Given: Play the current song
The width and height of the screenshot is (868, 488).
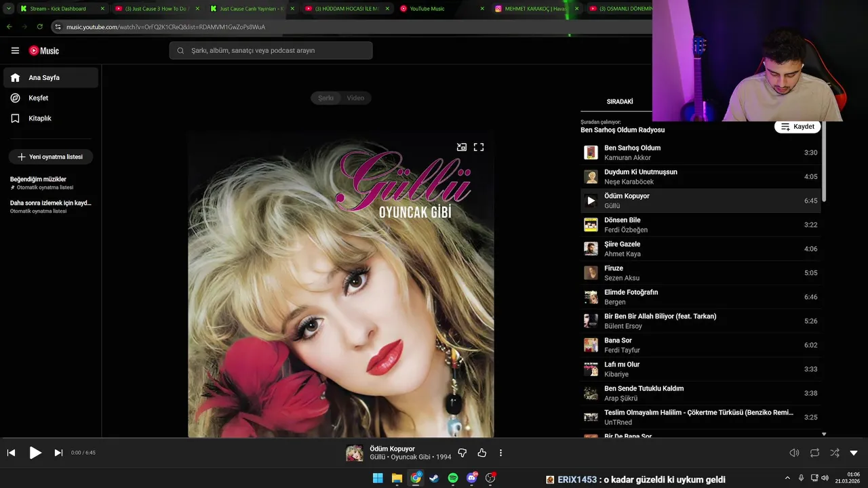Looking at the screenshot, I should (x=35, y=453).
